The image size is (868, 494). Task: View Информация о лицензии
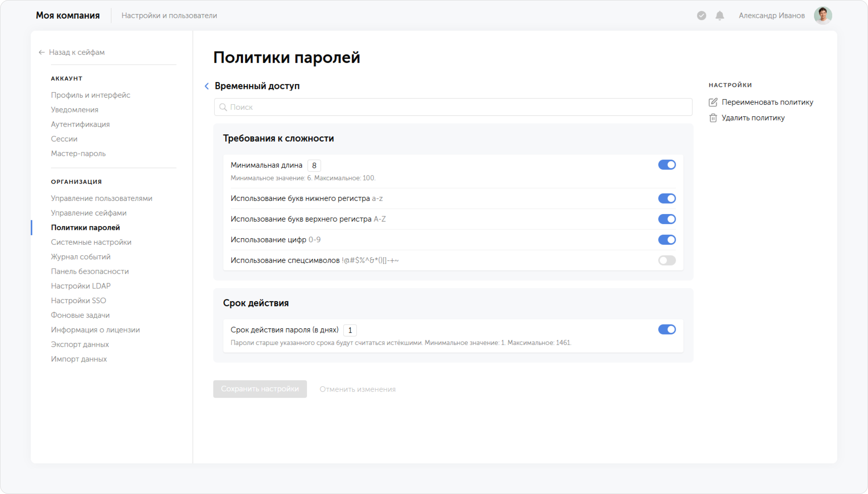coord(95,329)
